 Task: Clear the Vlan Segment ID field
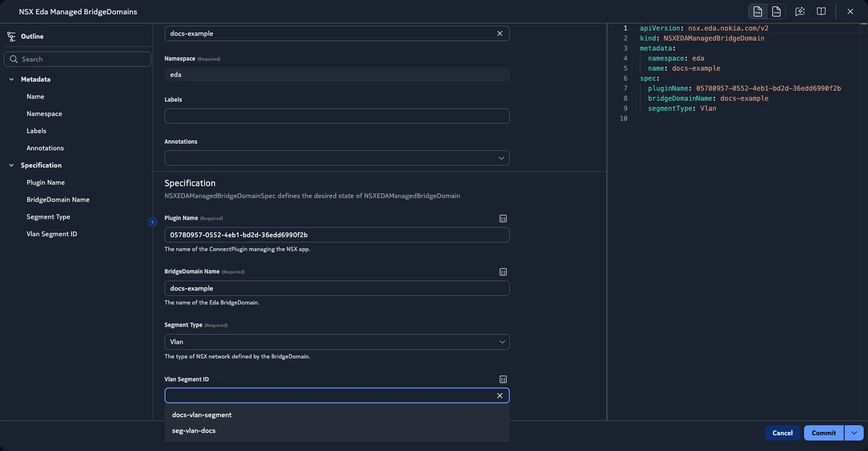500,396
